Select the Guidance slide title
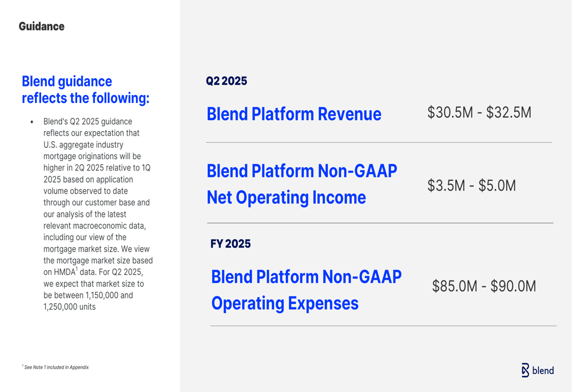The width and height of the screenshot is (572, 392). (x=42, y=26)
